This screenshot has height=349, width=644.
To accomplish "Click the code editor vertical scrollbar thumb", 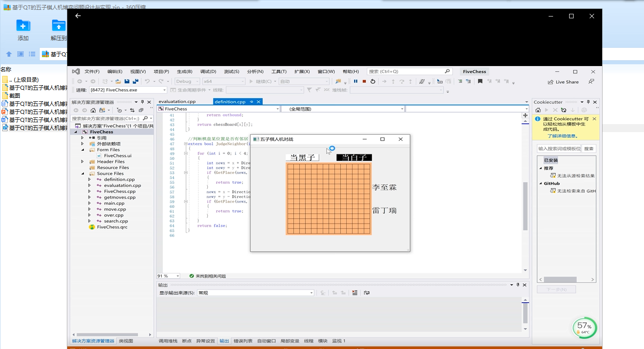I will tap(525, 206).
